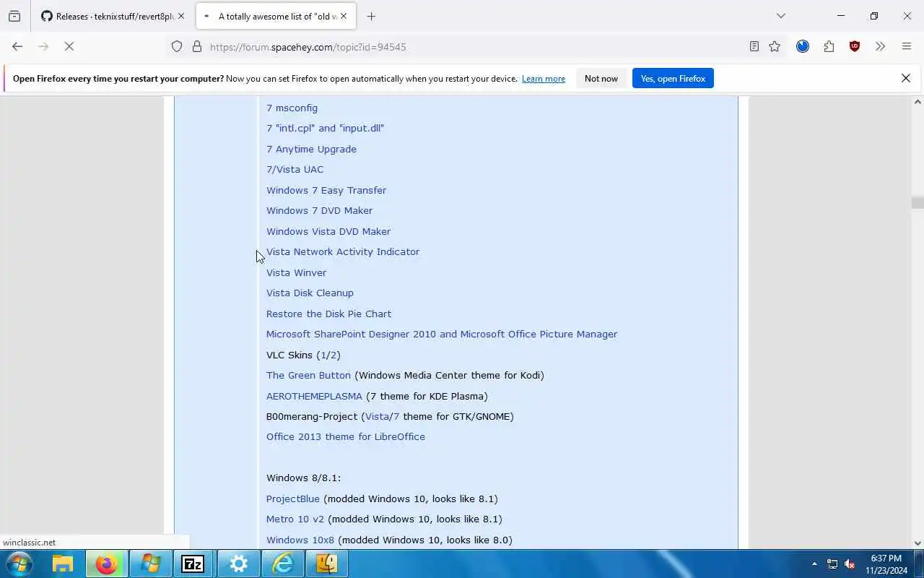Open the Vista Disk Cleanup link
The height and width of the screenshot is (578, 924).
click(310, 293)
